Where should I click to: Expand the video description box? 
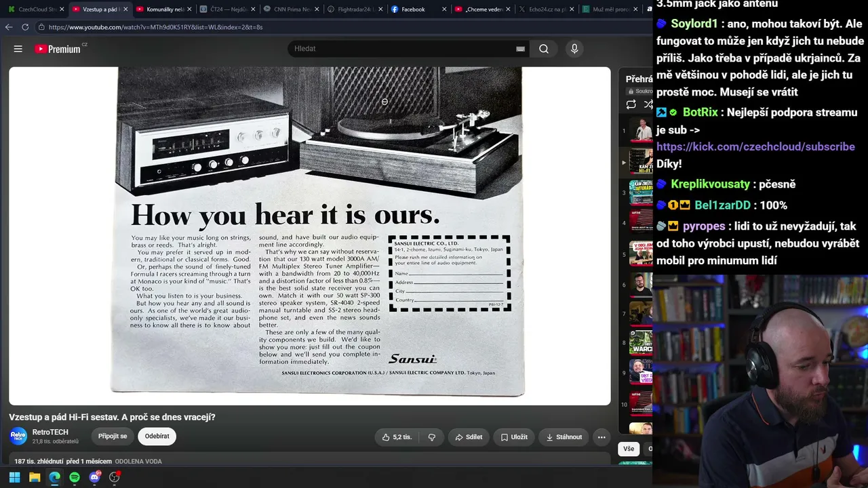coord(310,461)
